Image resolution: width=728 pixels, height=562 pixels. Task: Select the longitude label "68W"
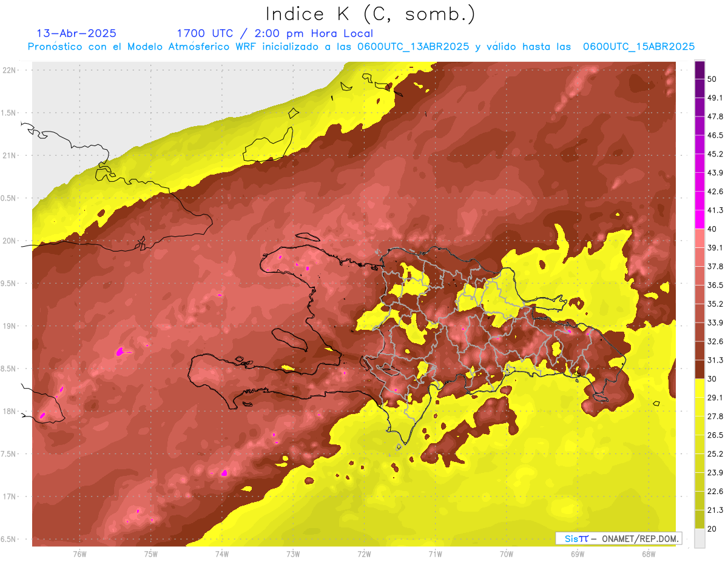tap(649, 554)
